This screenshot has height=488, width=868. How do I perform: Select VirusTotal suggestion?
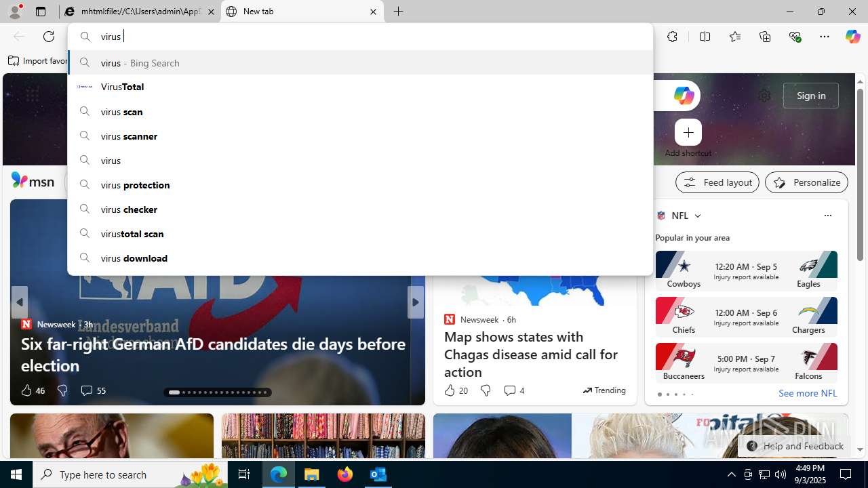[360, 87]
